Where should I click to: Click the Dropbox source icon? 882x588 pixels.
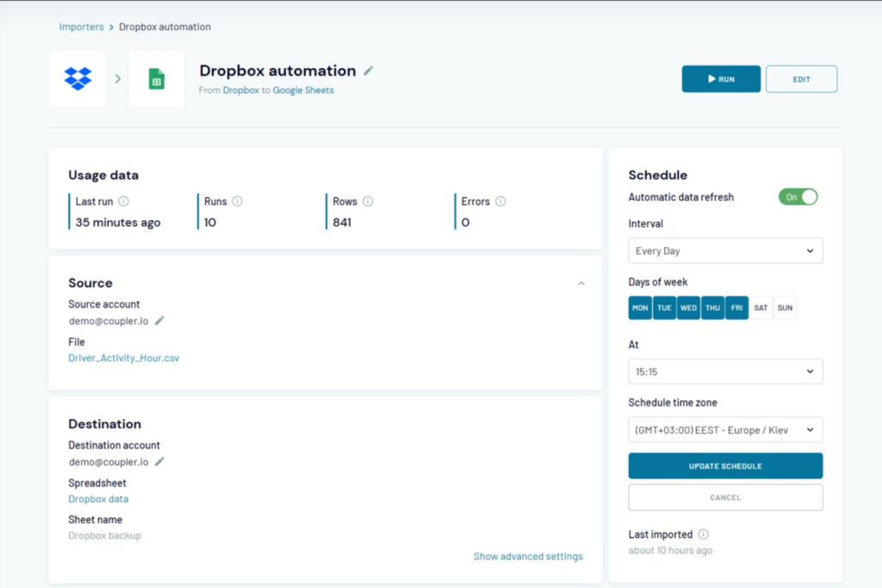point(77,78)
